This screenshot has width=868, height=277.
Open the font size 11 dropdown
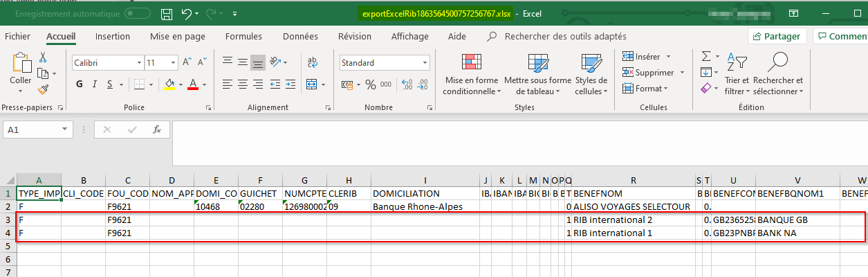[172, 63]
